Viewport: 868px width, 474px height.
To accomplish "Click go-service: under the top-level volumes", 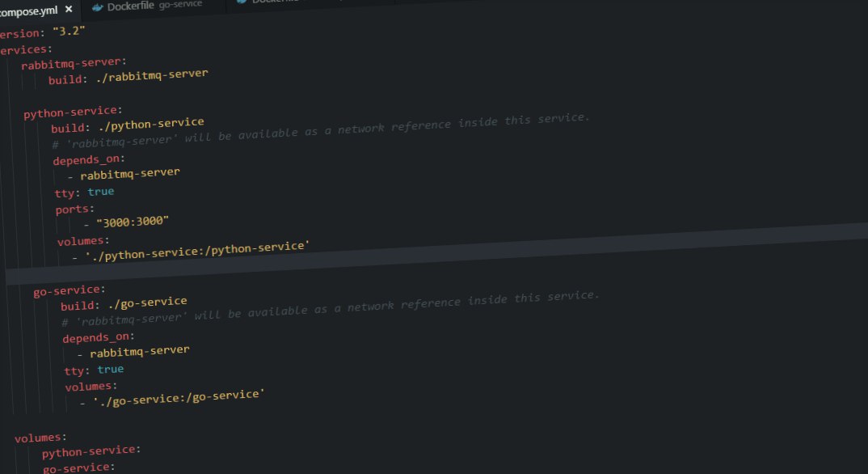I will coord(78,468).
